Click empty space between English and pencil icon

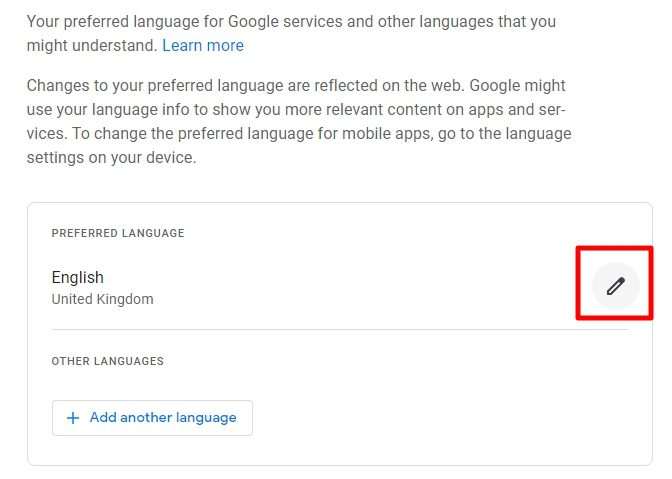tap(343, 285)
